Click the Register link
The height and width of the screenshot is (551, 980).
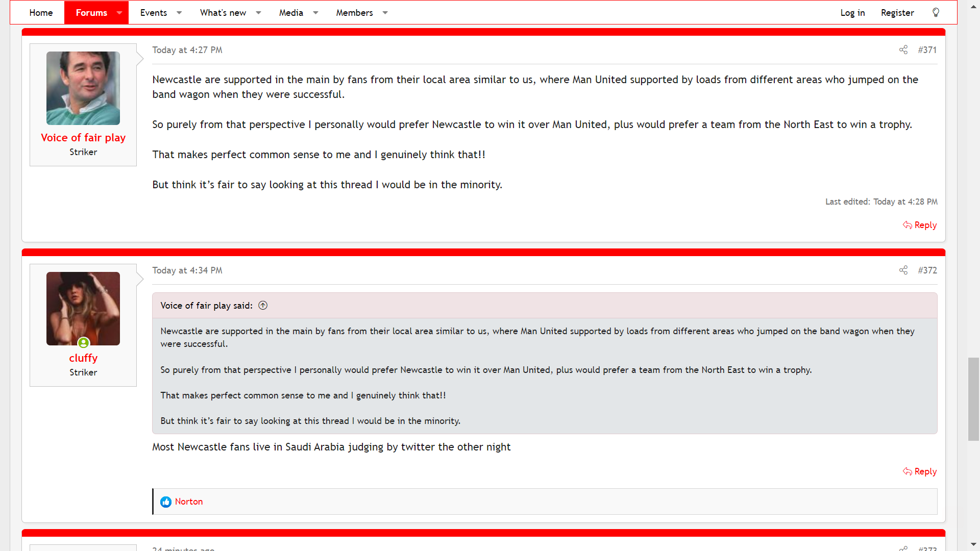tap(897, 12)
